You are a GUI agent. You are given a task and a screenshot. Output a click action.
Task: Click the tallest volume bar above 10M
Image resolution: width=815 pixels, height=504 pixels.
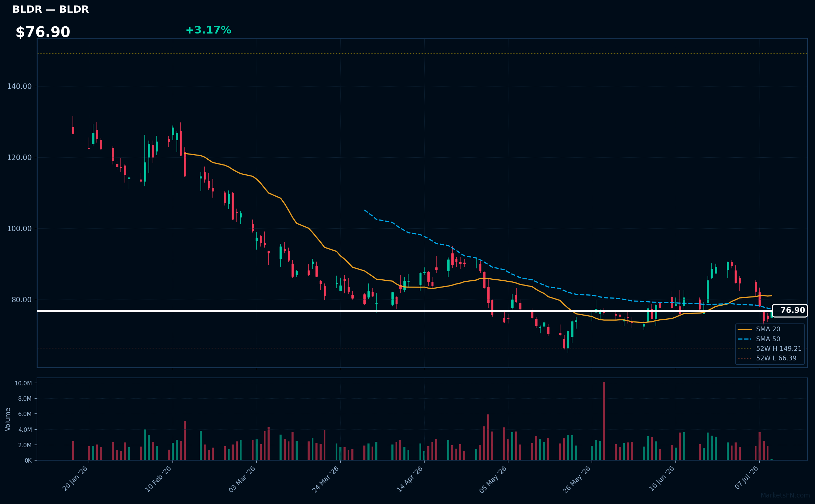tap(604, 421)
